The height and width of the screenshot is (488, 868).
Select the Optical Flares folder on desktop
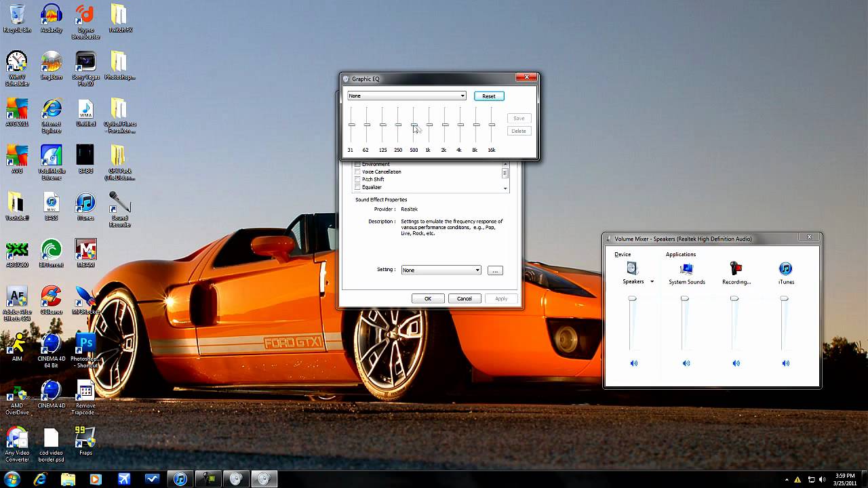point(119,116)
